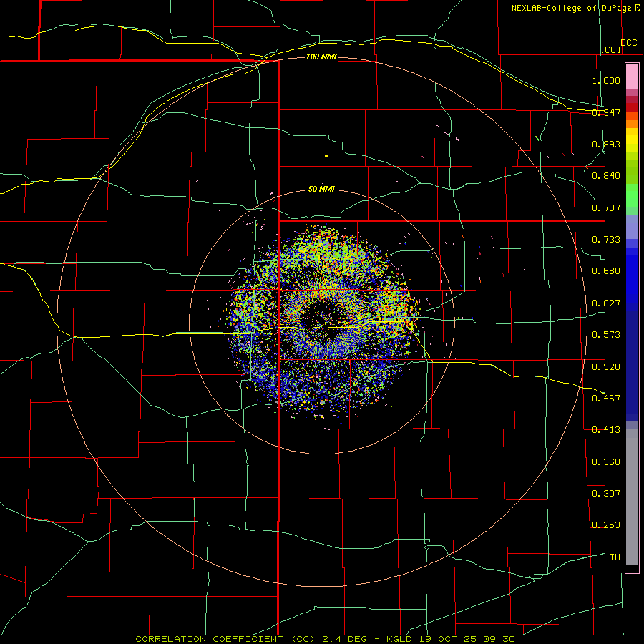This screenshot has height=644, width=644.
Task: Pick the lavender swatch on the color bar
Action: pos(632,227)
